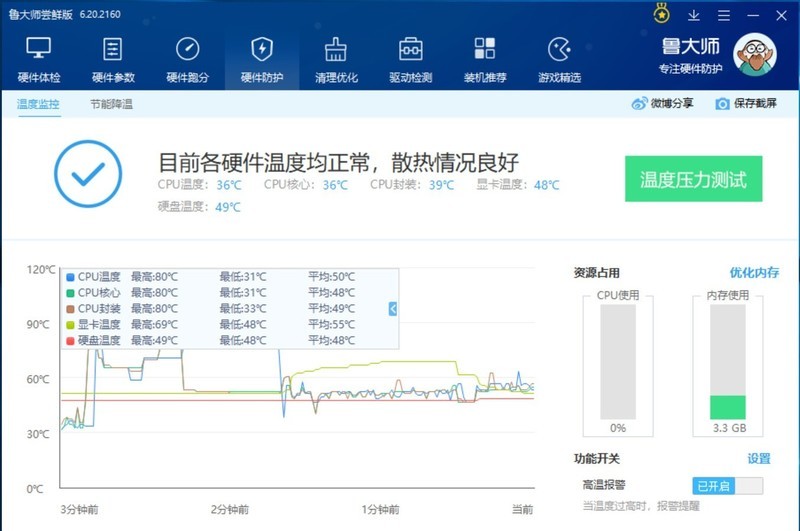Toggle the 高温报警 已开启 switch
Viewport: 800px width, 531px height.
(x=728, y=486)
